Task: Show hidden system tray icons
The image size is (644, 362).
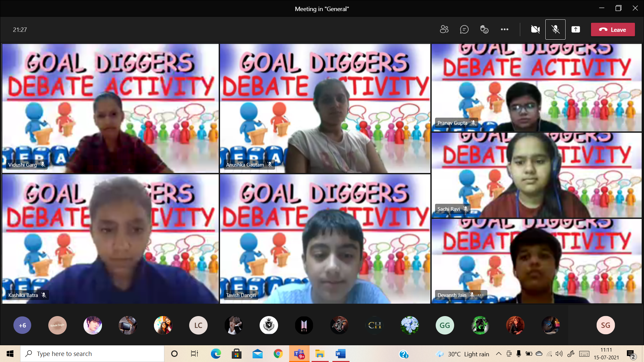Action: 499,354
